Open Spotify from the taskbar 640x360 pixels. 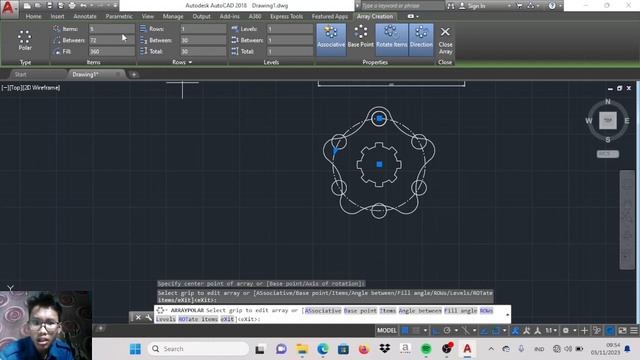click(426, 349)
